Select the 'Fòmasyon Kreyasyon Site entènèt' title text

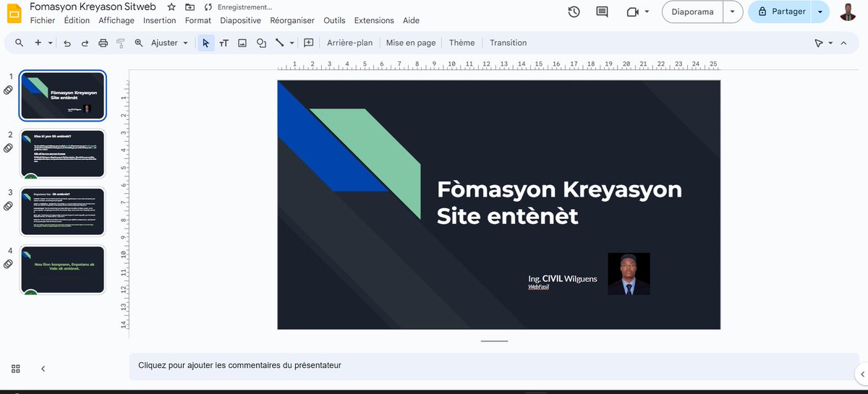pos(559,202)
